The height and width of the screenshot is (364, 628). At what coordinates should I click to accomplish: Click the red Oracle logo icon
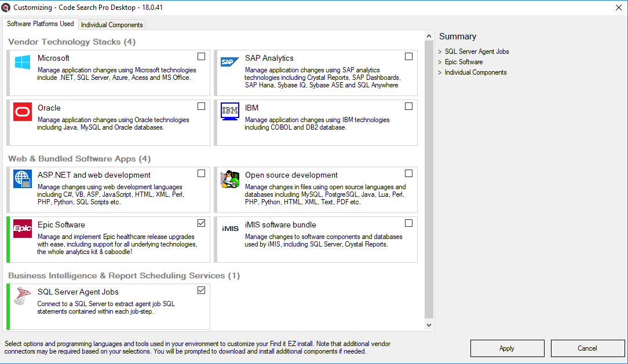23,112
